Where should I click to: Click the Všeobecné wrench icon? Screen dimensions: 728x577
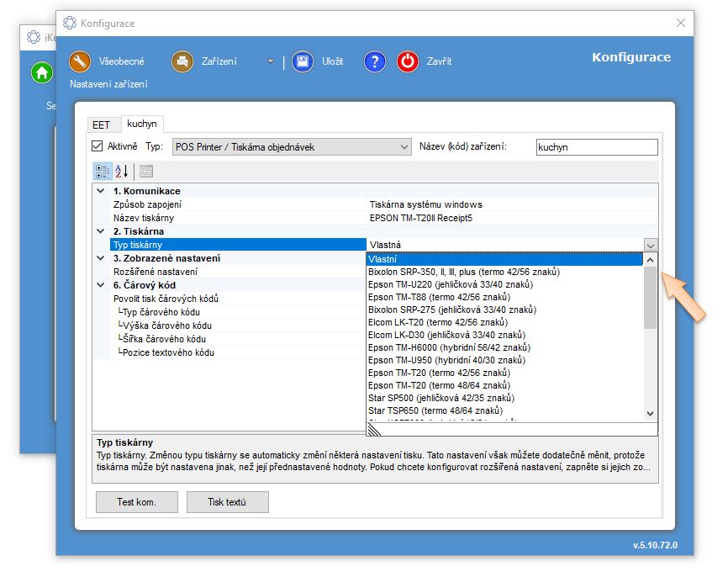(x=80, y=61)
